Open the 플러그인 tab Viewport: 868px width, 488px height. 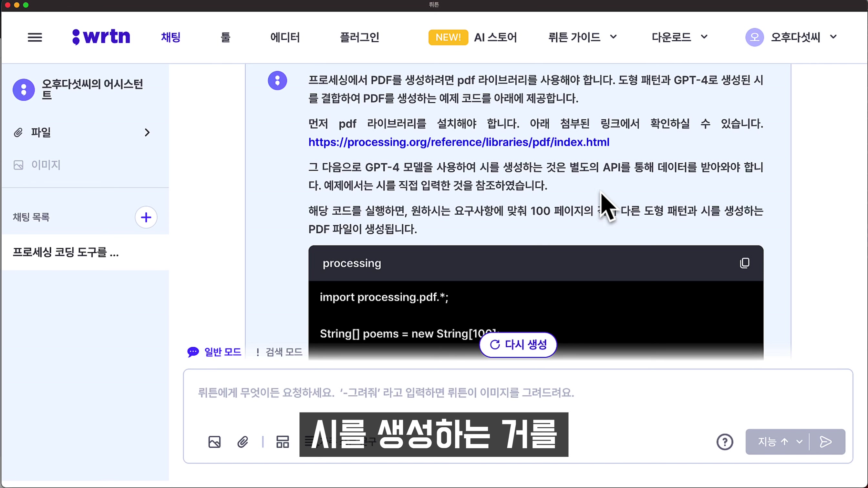[359, 37]
